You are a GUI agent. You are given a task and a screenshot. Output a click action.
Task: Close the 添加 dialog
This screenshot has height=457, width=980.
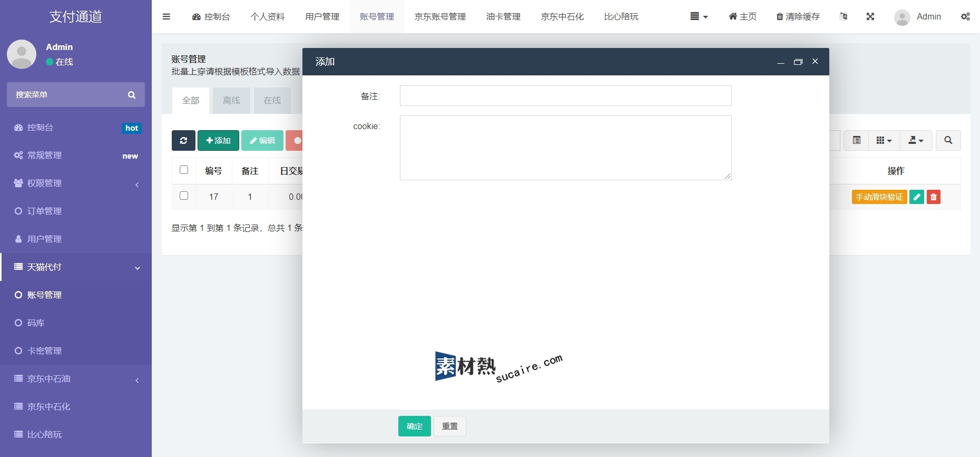point(815,61)
